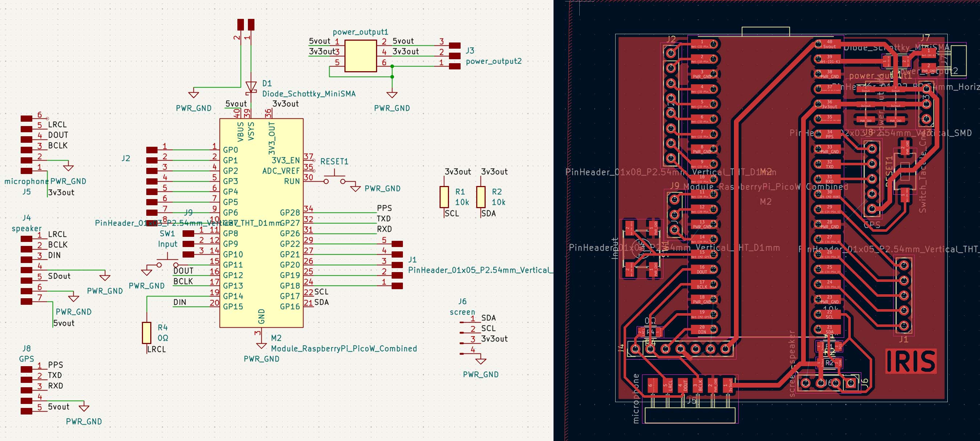Click the J5 microphone footprint on the PCB

pos(690,398)
